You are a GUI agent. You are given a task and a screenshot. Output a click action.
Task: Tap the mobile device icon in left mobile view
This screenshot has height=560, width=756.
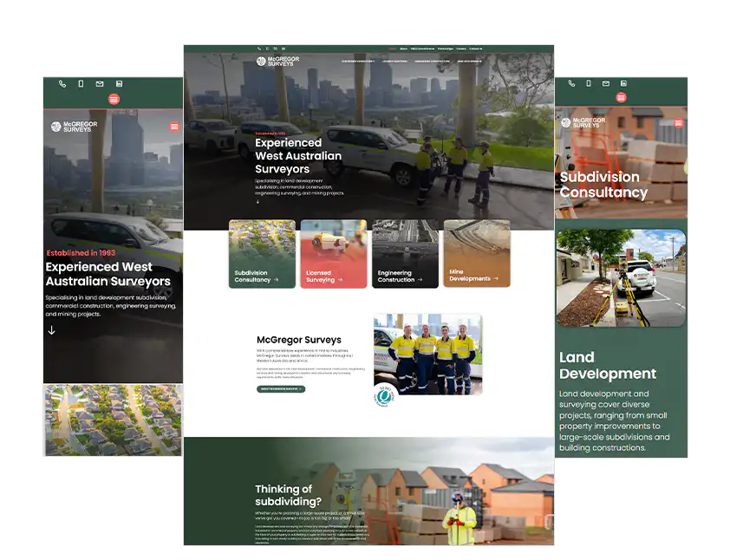tap(81, 84)
